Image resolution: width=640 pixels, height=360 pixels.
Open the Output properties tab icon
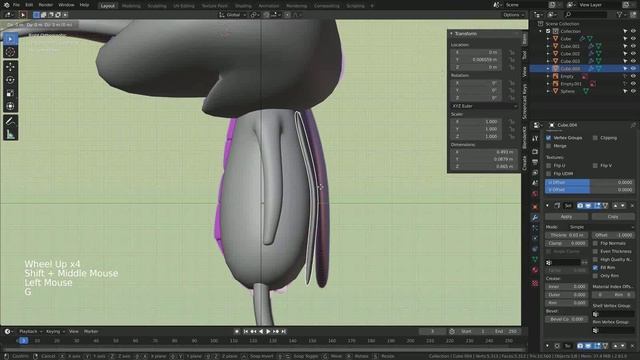pos(535,162)
